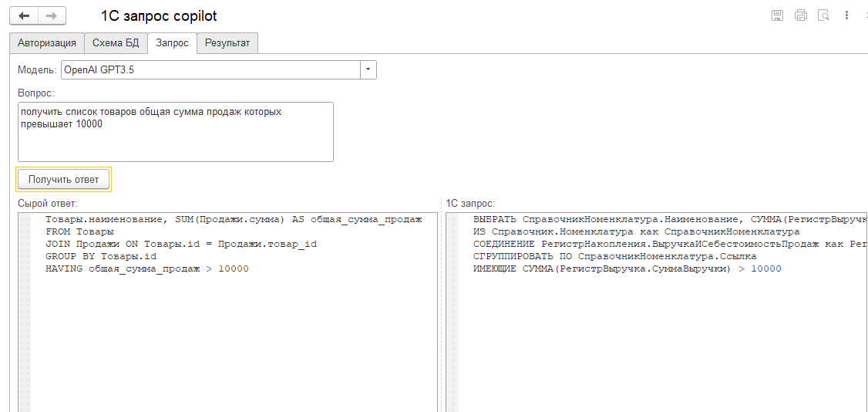Open print preview magnifier icon
The height and width of the screenshot is (412, 868).
tap(824, 15)
